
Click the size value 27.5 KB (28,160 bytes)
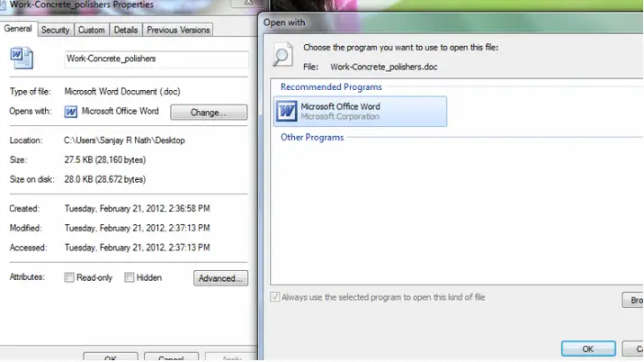click(x=104, y=159)
